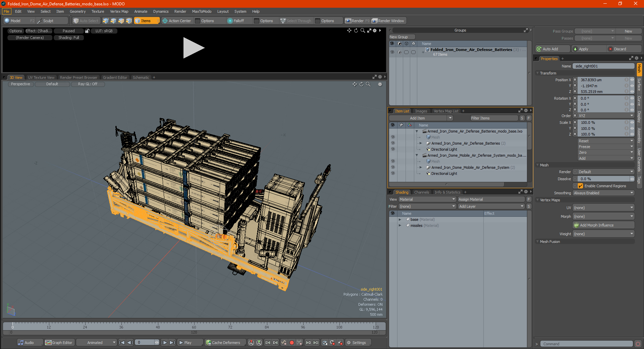Open Animated dropdown in timeline bar

pos(97,343)
